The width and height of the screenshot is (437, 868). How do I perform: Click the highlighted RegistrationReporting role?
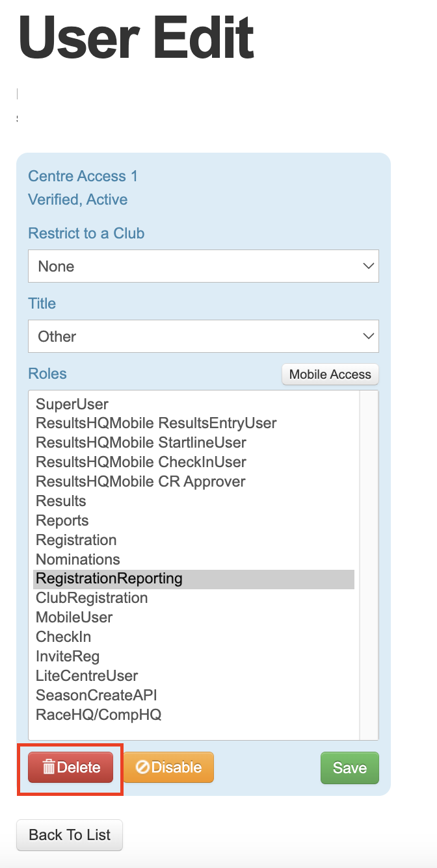tap(194, 579)
